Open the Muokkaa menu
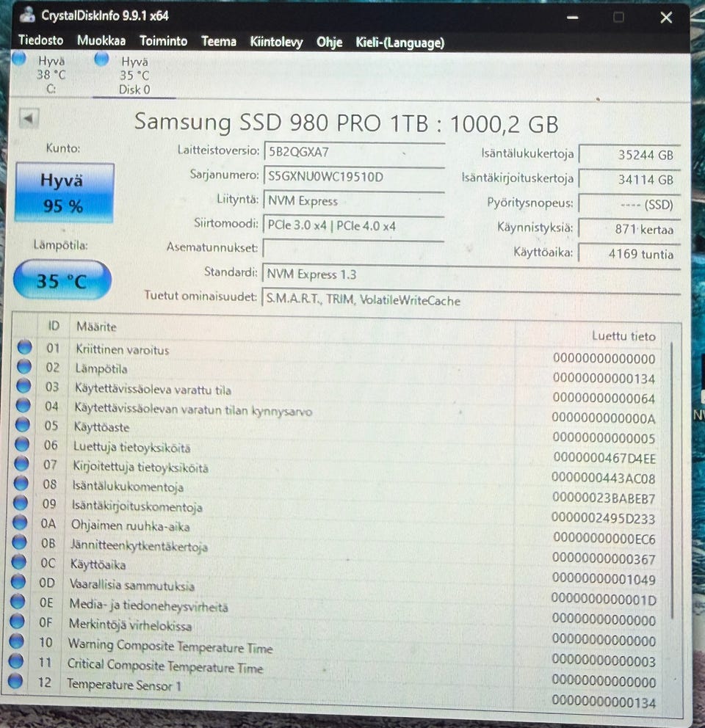Screen dimensions: 705x728 (101, 41)
